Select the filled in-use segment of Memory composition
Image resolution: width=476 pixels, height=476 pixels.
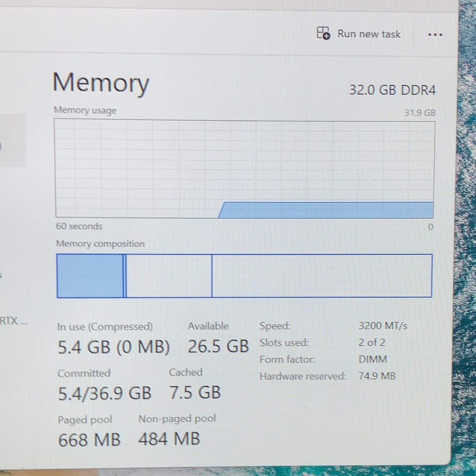click(90, 276)
